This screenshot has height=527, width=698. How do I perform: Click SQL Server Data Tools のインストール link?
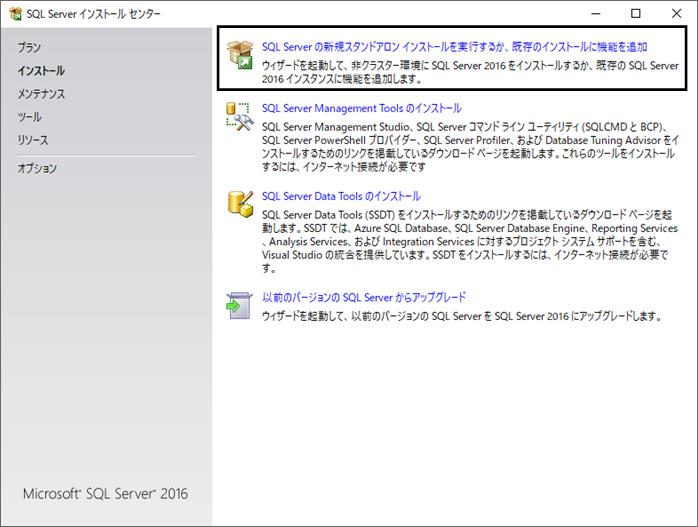coord(341,196)
